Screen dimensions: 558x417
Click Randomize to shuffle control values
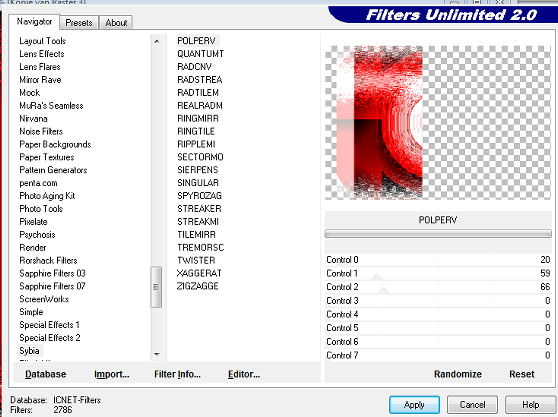tap(458, 374)
